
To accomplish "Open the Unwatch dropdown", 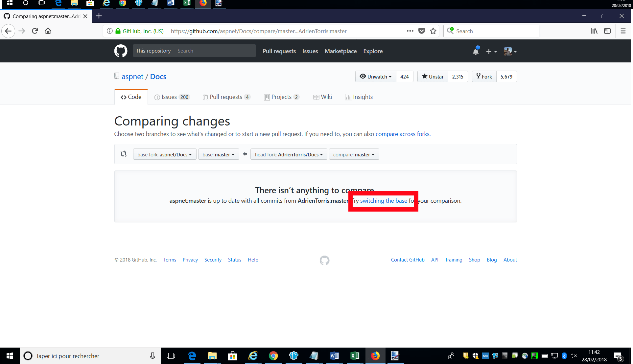I will coord(375,77).
